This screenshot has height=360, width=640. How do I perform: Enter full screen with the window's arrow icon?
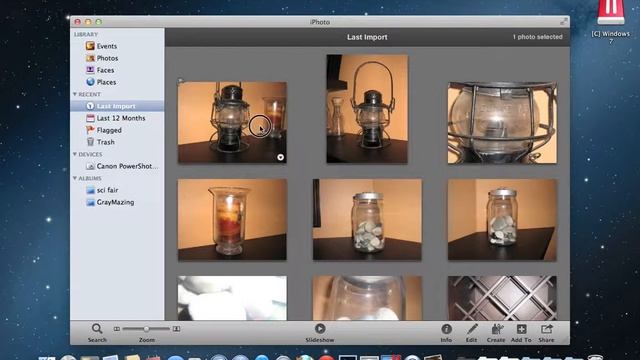point(564,22)
